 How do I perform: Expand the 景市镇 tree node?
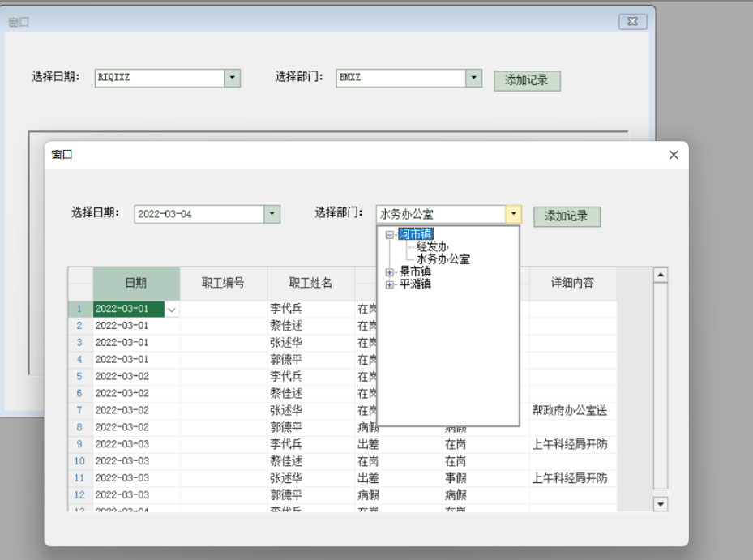(390, 271)
